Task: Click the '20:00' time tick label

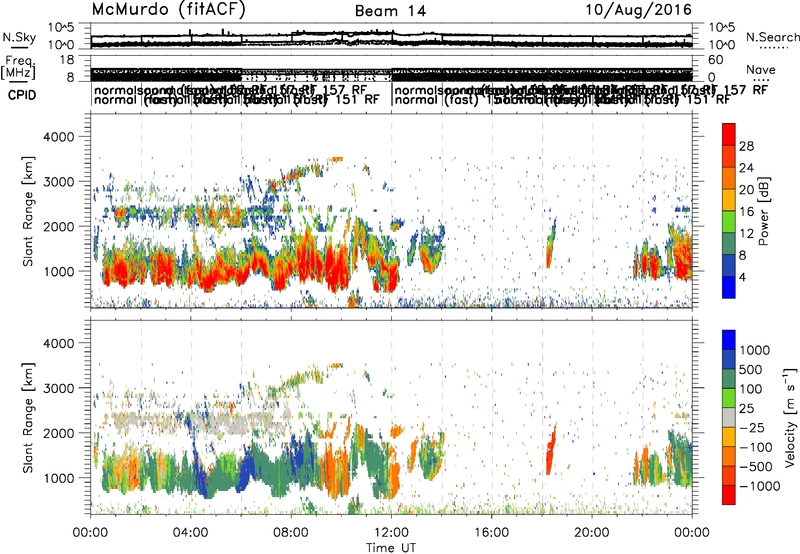Action: pyautogui.click(x=592, y=533)
